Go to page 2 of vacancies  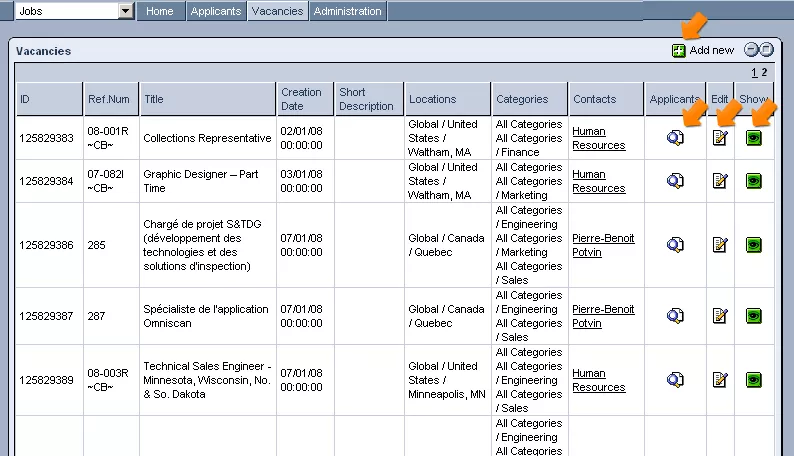(x=765, y=72)
